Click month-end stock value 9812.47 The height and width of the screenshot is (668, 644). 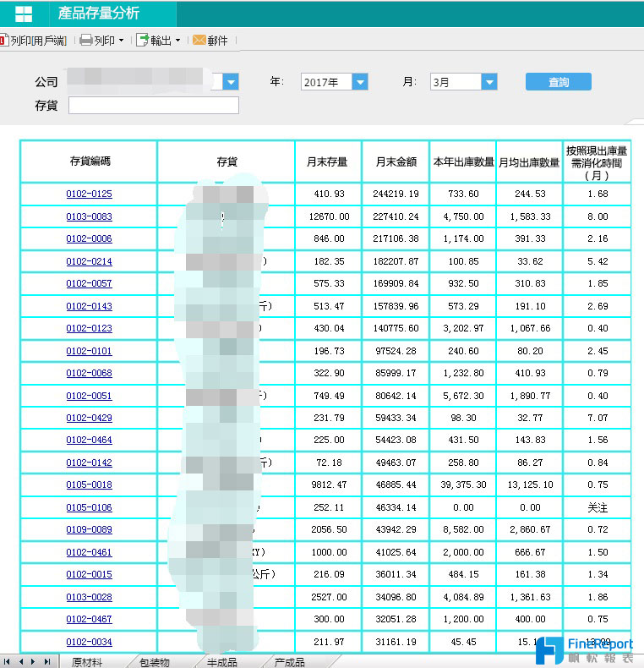point(329,485)
